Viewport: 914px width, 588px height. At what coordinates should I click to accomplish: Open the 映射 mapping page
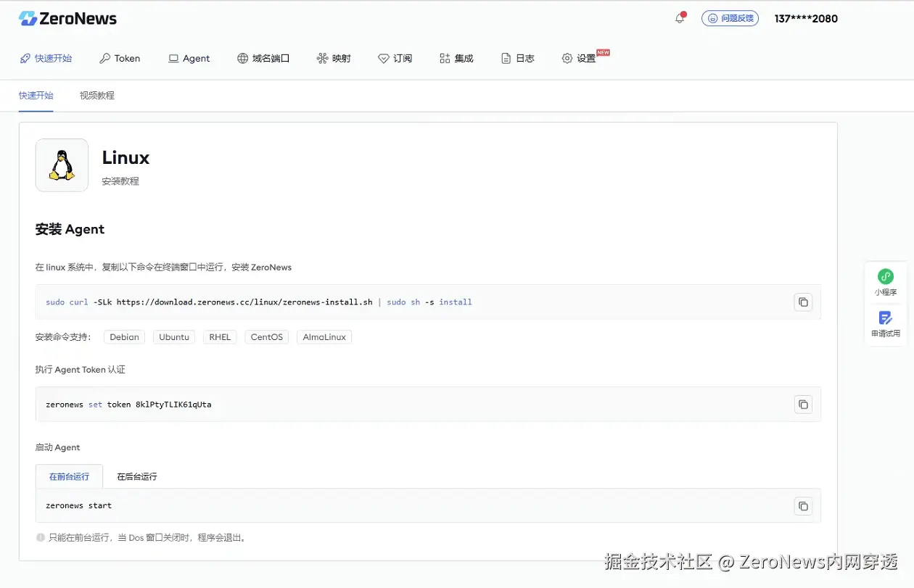(x=334, y=58)
